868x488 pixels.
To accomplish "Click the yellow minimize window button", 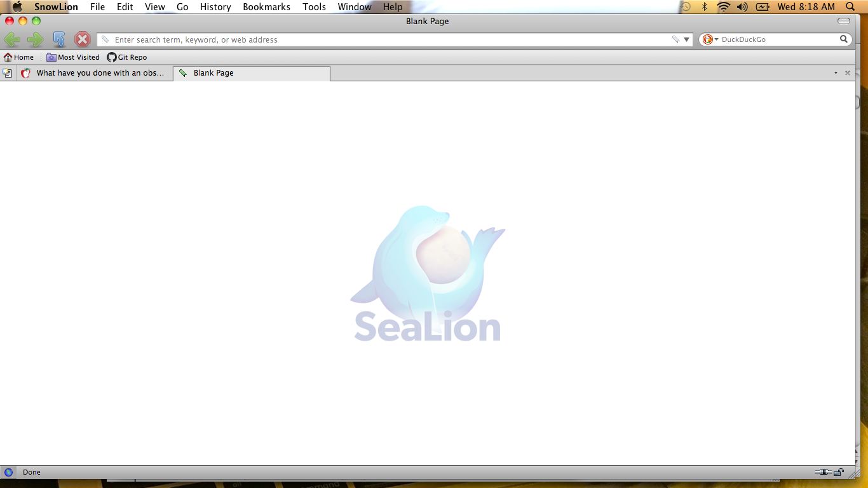I will pos(23,21).
